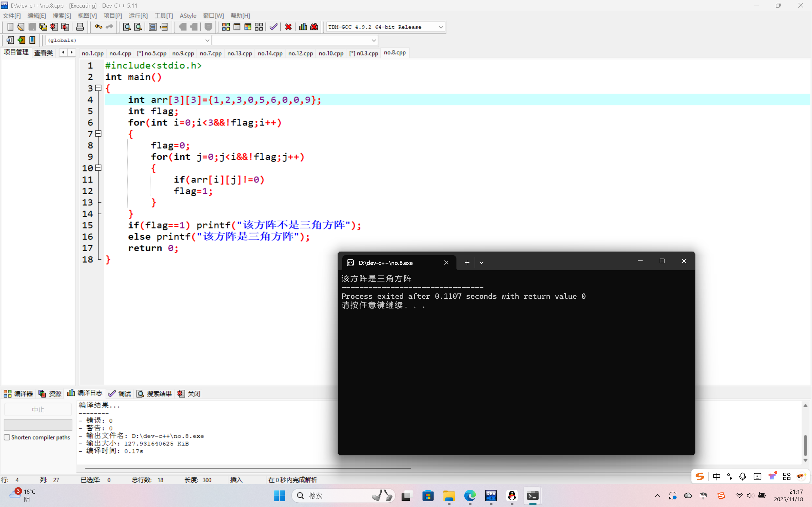
Task: Click the compile log vertical scrollbar
Action: [x=805, y=445]
